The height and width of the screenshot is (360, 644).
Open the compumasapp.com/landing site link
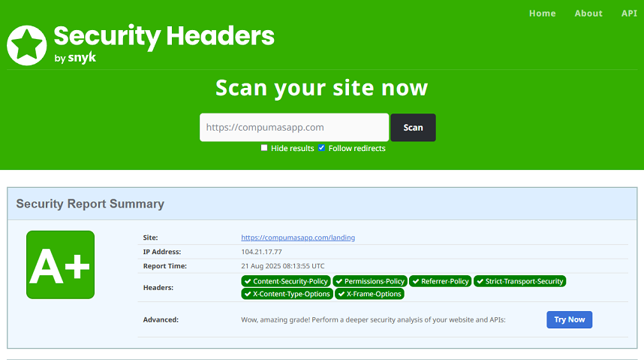(x=298, y=237)
